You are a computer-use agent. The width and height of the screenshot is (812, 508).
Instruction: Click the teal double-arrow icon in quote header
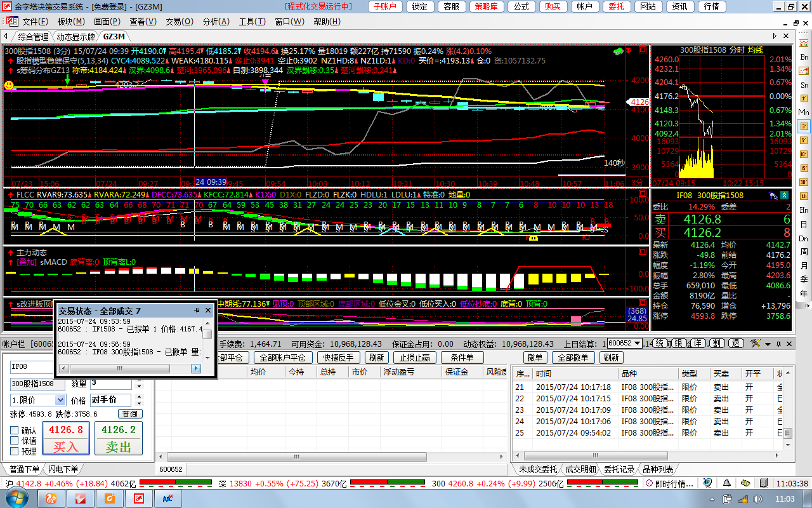(x=785, y=195)
